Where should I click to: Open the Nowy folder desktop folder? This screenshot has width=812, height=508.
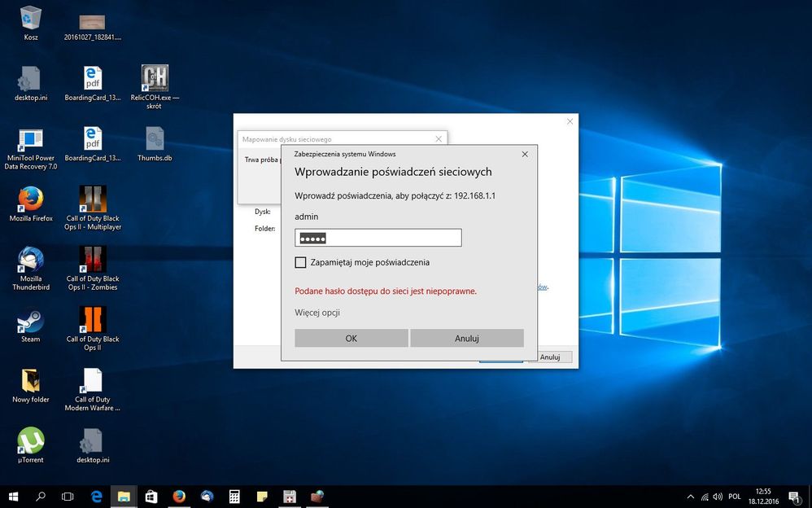tap(31, 381)
